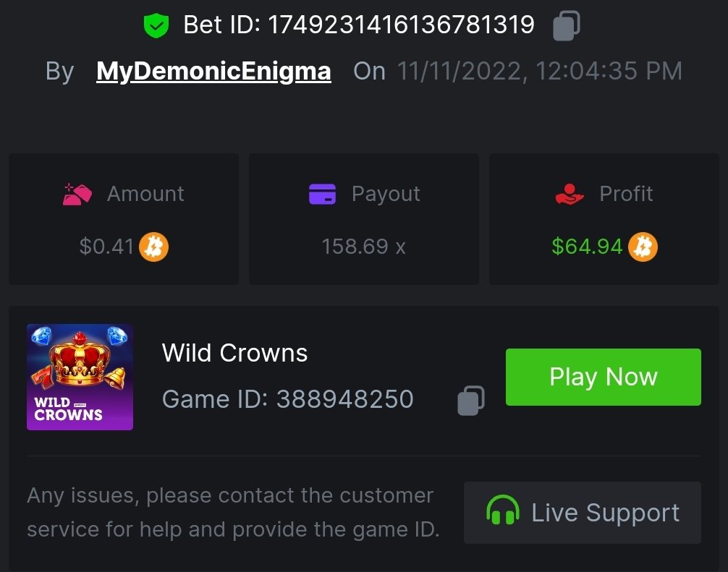Click the $0.41 bet amount
728x572 pixels.
[x=107, y=247]
